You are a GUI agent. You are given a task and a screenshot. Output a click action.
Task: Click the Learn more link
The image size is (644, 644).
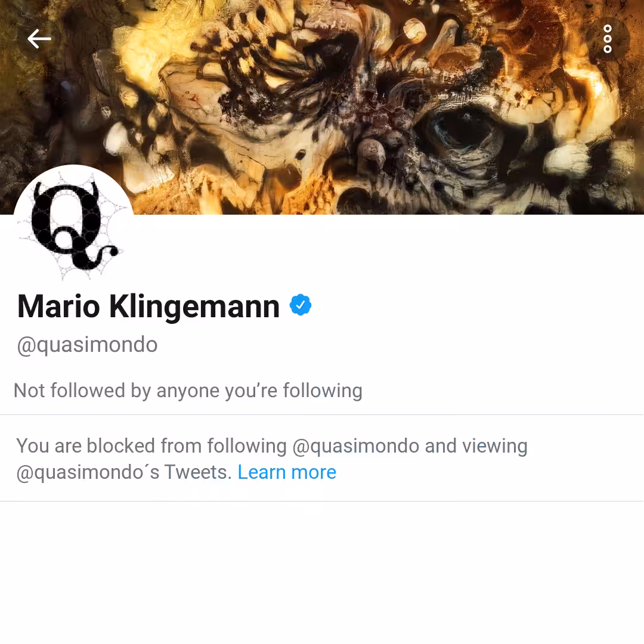pos(287,472)
